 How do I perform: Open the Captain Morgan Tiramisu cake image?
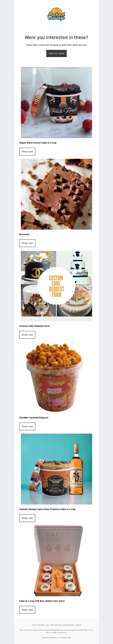(x=56, y=469)
